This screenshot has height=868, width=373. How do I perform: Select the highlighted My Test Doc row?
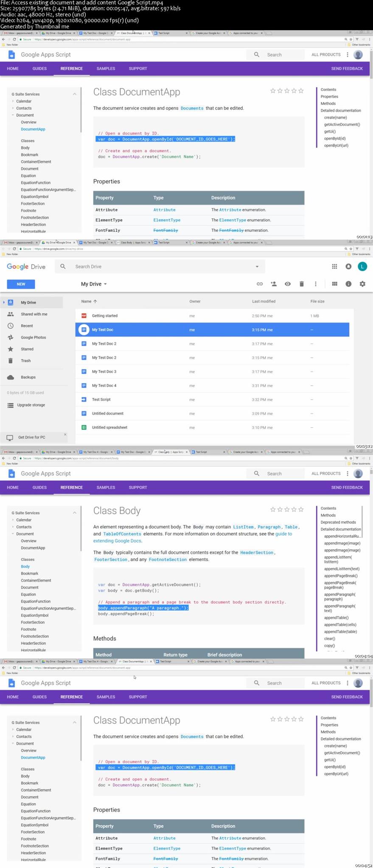[x=212, y=330]
